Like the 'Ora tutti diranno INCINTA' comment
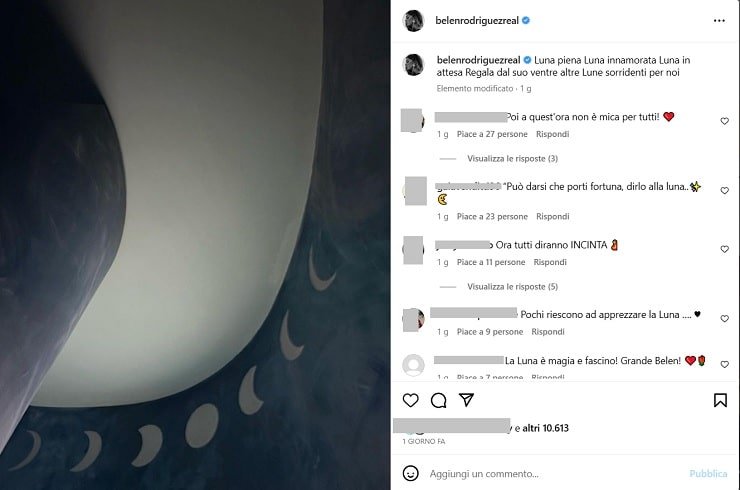The image size is (740, 490). click(725, 249)
